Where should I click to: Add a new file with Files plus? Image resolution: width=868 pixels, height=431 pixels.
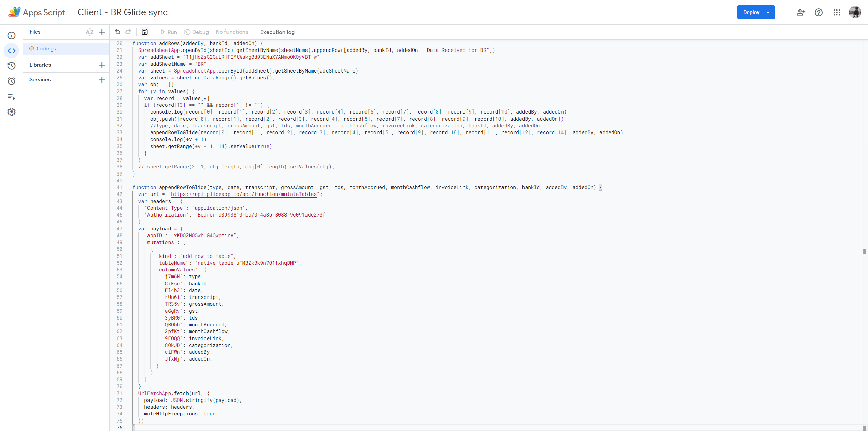tap(102, 32)
